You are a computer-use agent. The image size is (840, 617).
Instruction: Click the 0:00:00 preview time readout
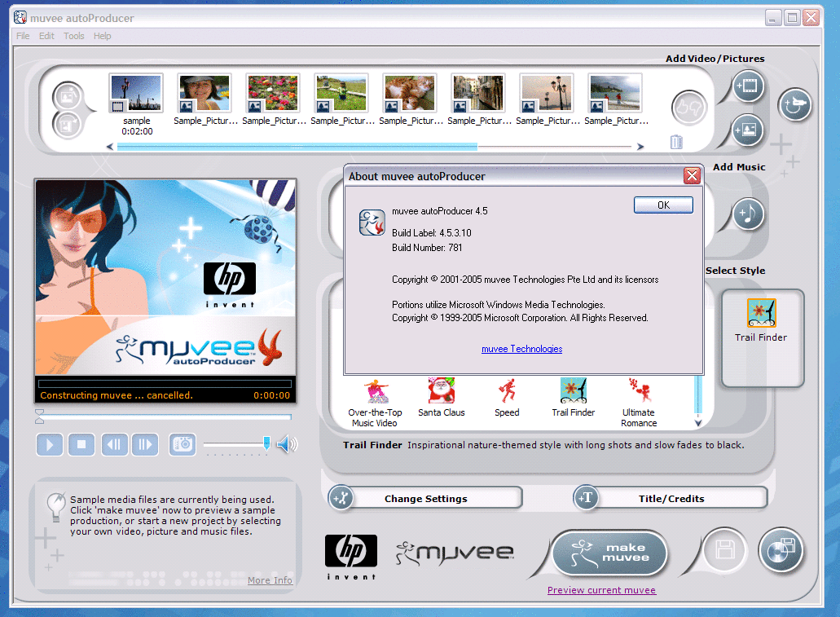pos(271,395)
